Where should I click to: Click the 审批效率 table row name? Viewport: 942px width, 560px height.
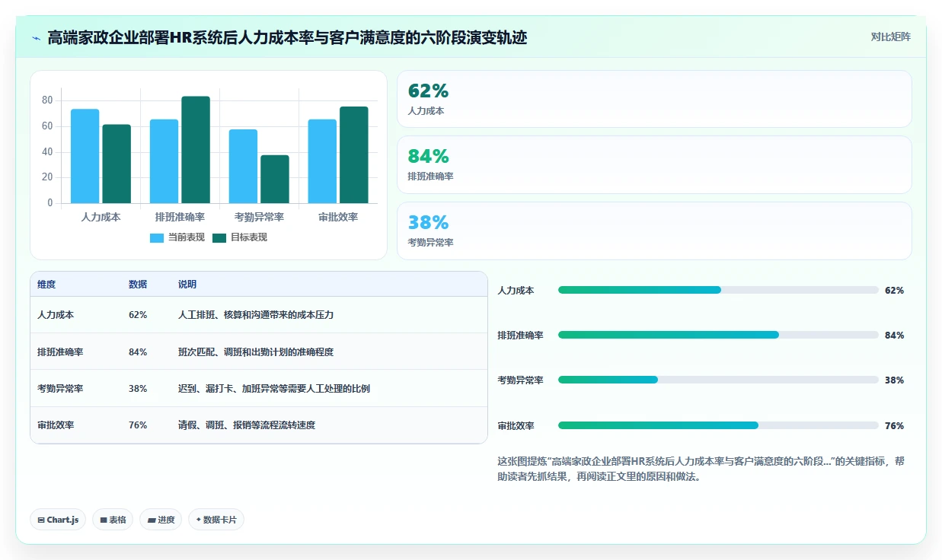point(56,425)
